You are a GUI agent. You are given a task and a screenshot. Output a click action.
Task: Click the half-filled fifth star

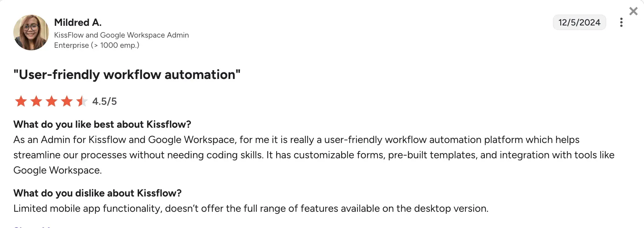(82, 101)
